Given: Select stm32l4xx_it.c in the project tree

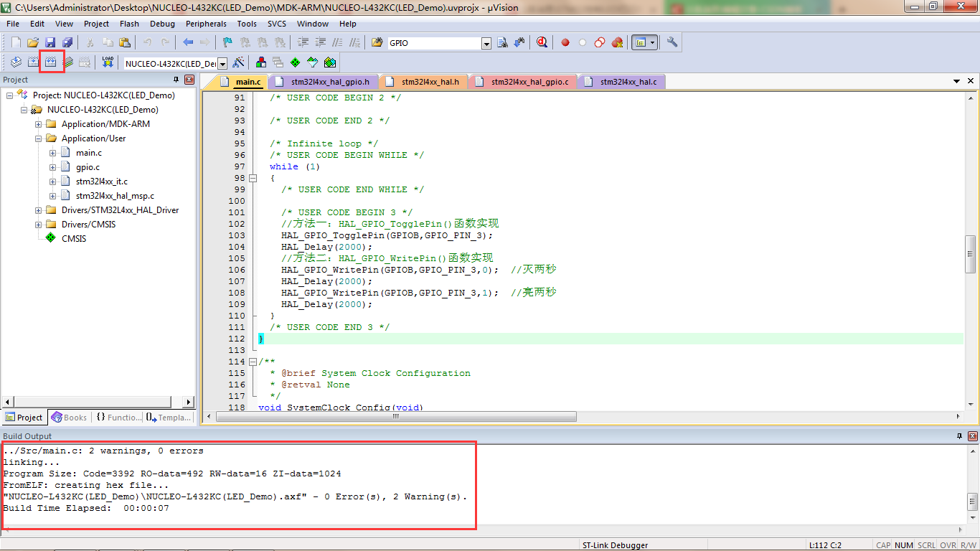Looking at the screenshot, I should 102,182.
